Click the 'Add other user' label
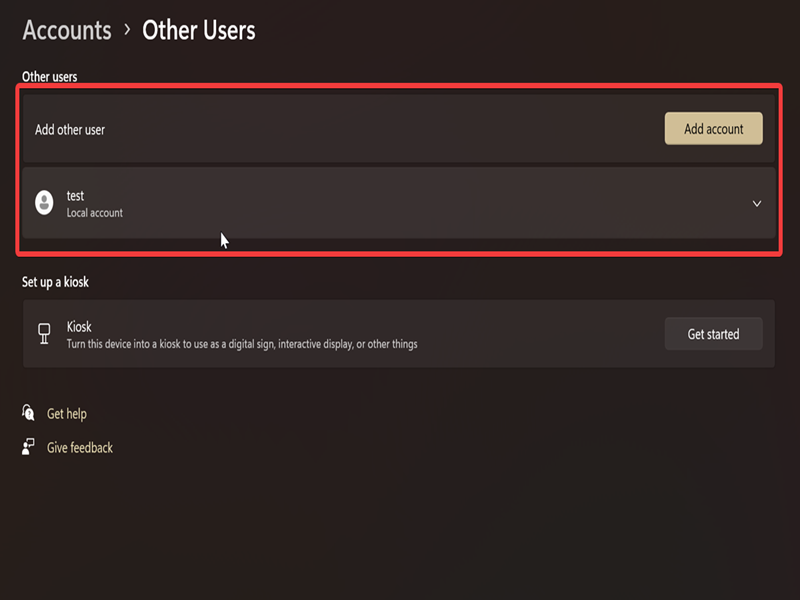Viewport: 800px width, 600px height. click(x=70, y=130)
